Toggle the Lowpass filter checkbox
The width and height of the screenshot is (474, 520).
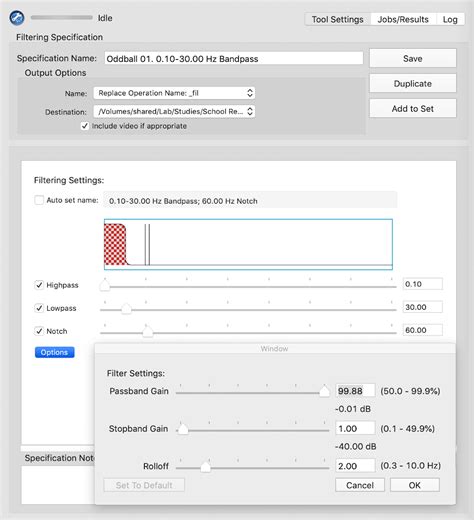(39, 308)
